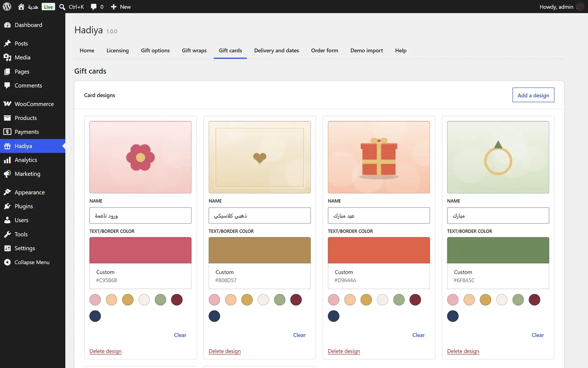Select the maroon swatch on the #B08D57 card
Viewport: 588px width, 368px height.
coord(296,300)
